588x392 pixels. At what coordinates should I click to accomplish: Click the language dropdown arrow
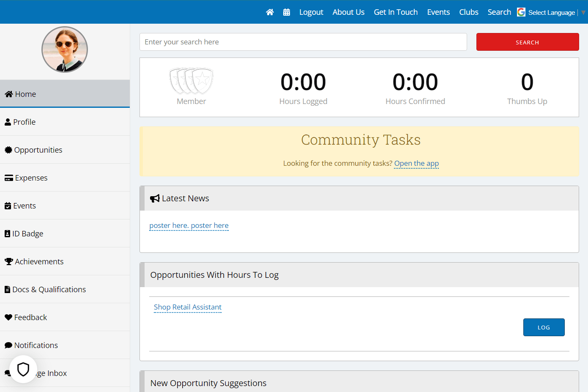click(x=583, y=13)
